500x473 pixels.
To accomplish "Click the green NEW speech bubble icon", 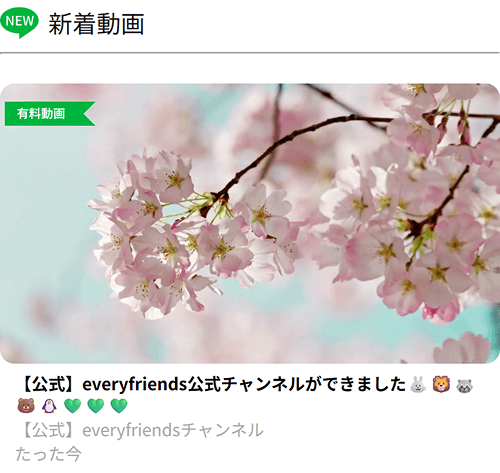I will tap(19, 23).
